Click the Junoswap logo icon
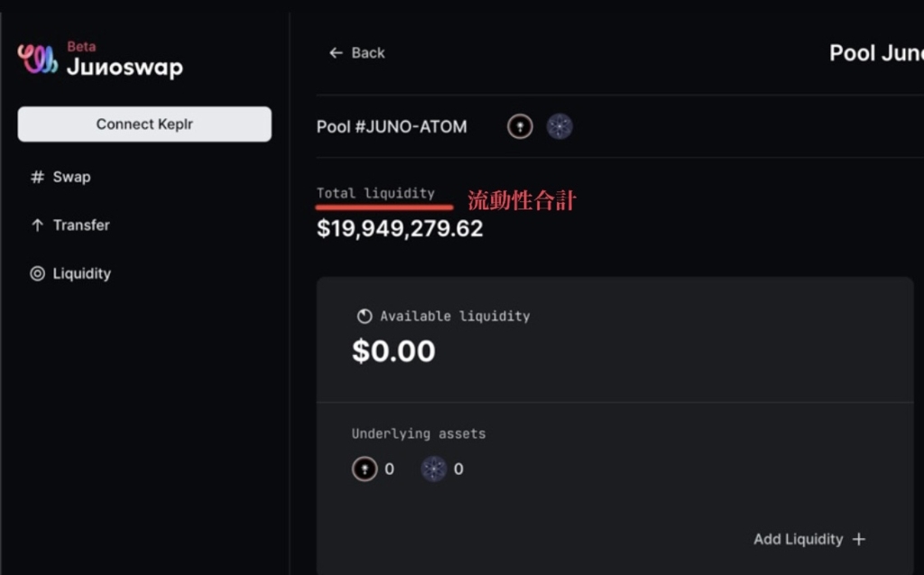The height and width of the screenshot is (575, 924). [x=38, y=59]
